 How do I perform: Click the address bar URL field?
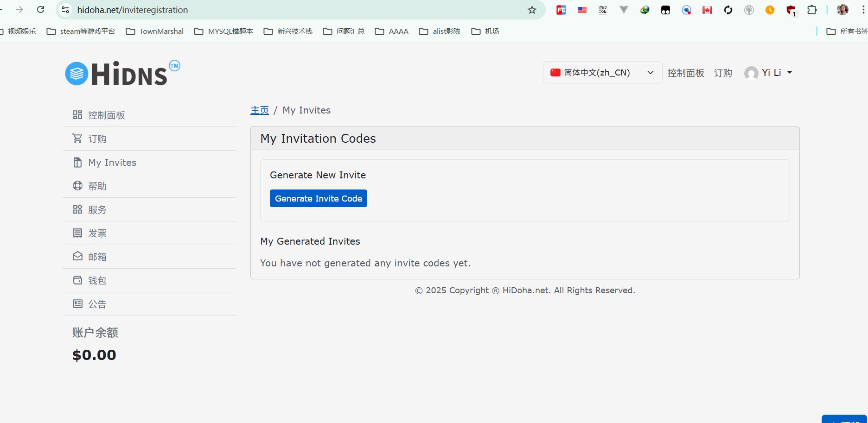coord(297,10)
